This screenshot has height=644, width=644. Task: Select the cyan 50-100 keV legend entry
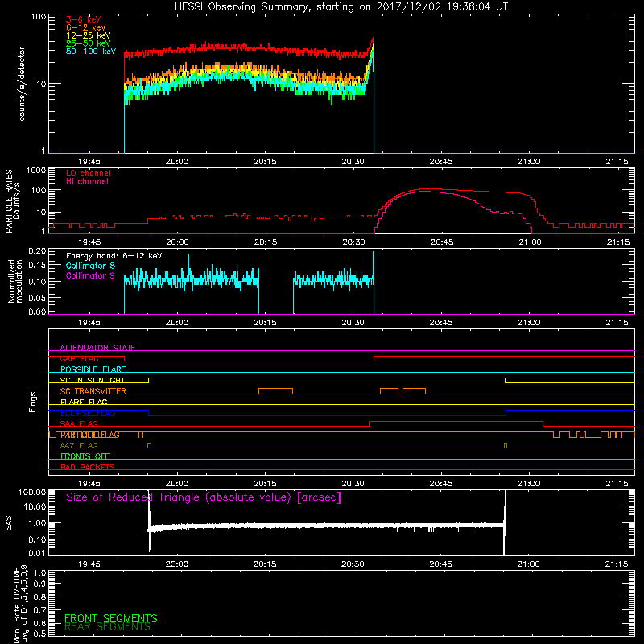click(91, 52)
